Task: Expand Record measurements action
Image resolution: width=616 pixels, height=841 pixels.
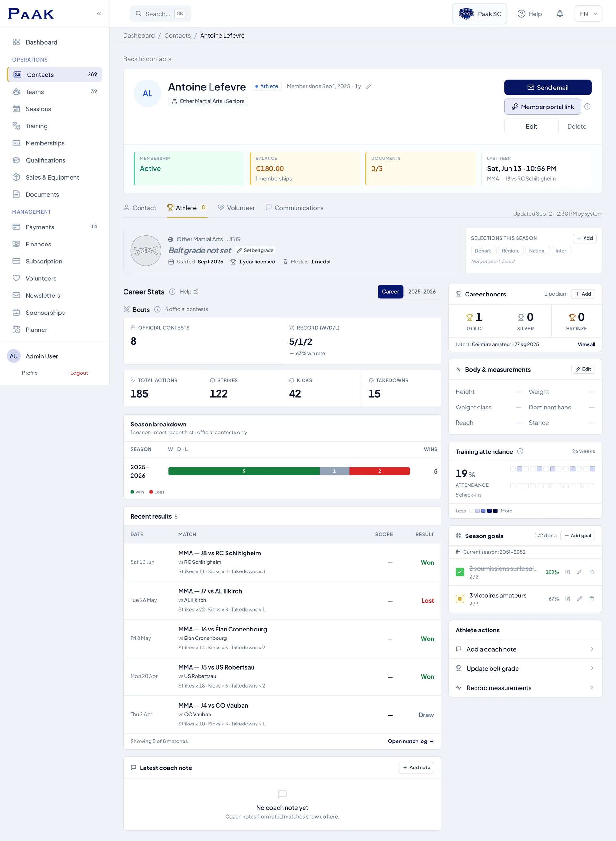Action: 525,688
